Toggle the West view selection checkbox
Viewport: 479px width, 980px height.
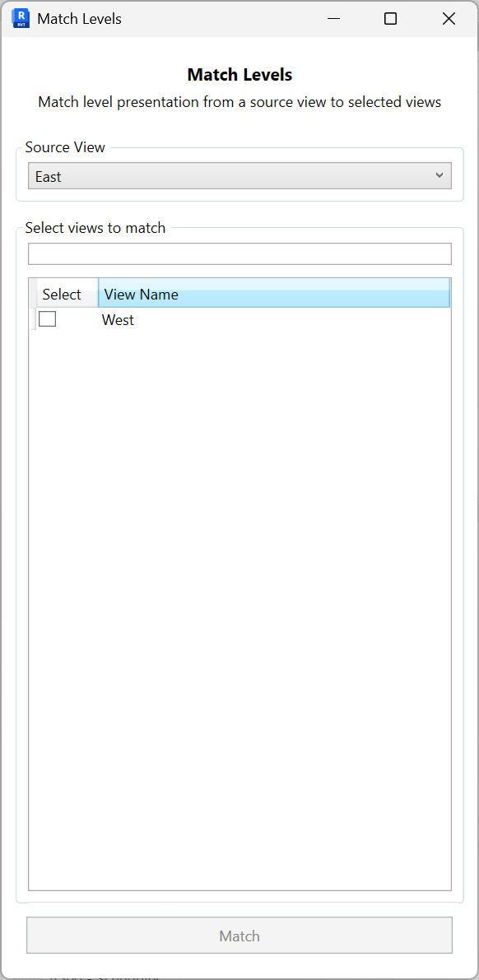(x=47, y=318)
